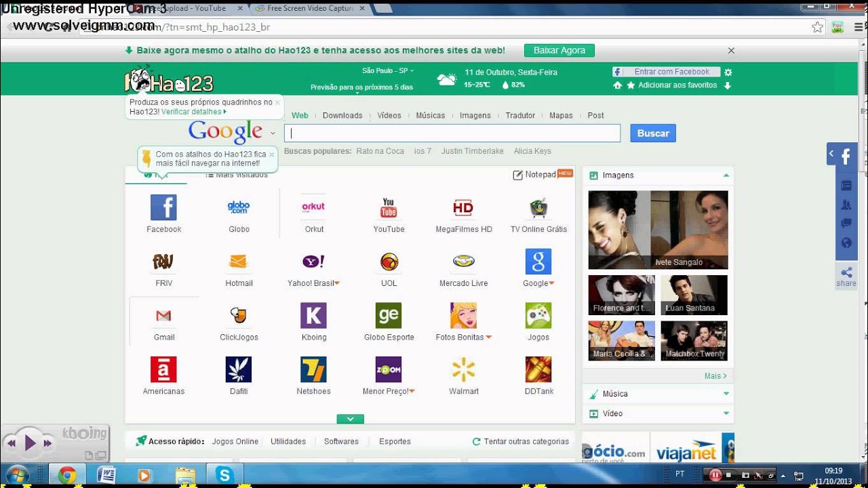868x488 pixels.
Task: Open the Walmart shortcut icon
Action: coord(463,369)
